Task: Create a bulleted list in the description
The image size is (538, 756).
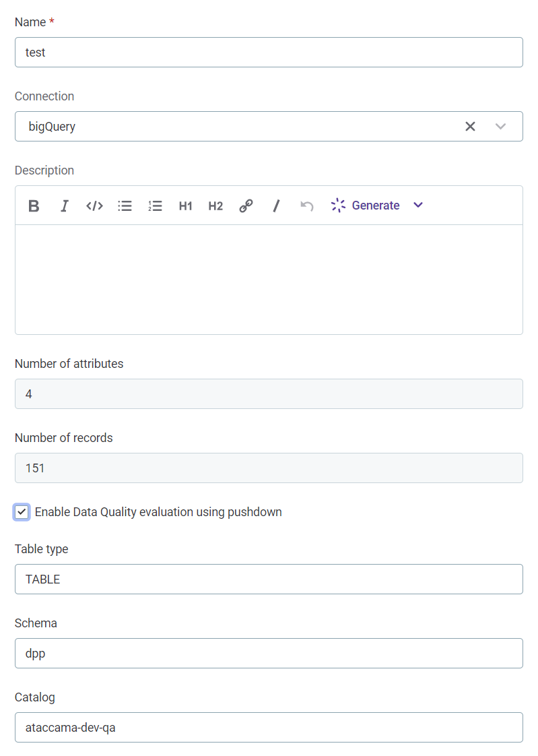Action: (x=125, y=206)
